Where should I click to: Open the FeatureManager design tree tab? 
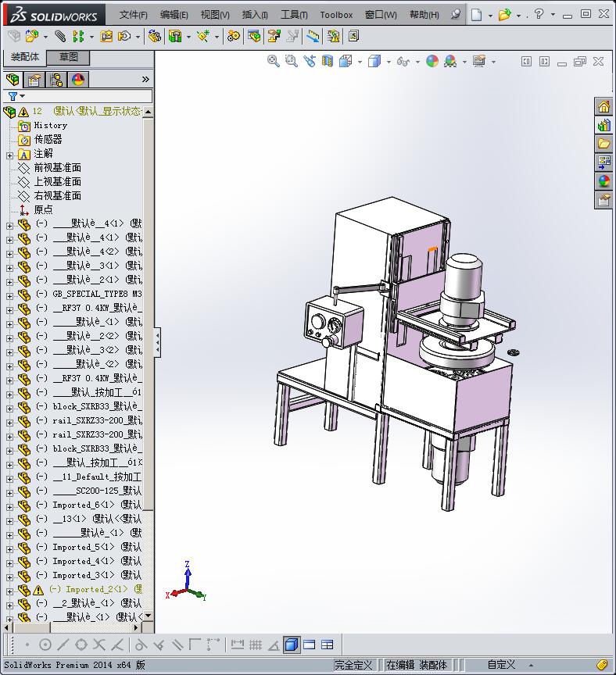13,80
